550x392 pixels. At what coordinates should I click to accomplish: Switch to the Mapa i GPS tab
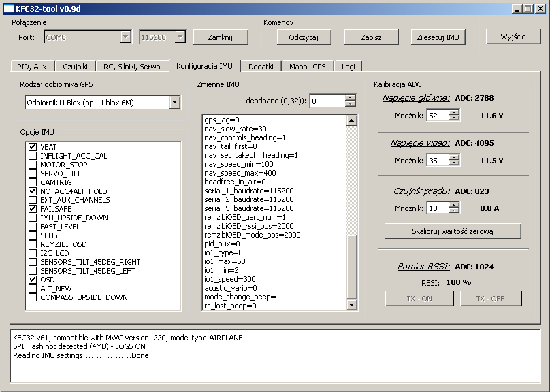pyautogui.click(x=309, y=66)
